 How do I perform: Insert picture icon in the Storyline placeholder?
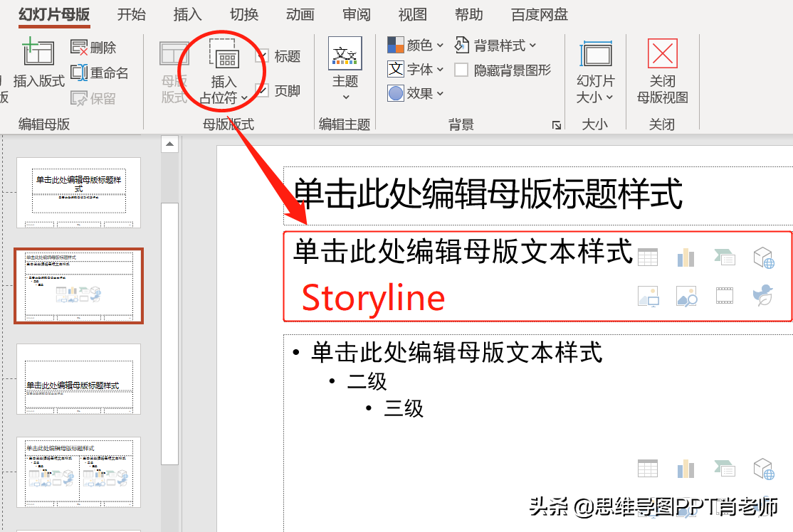[x=648, y=297]
